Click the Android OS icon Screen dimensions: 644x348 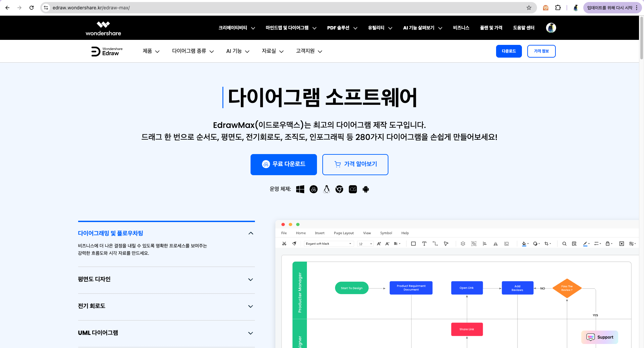(x=366, y=189)
